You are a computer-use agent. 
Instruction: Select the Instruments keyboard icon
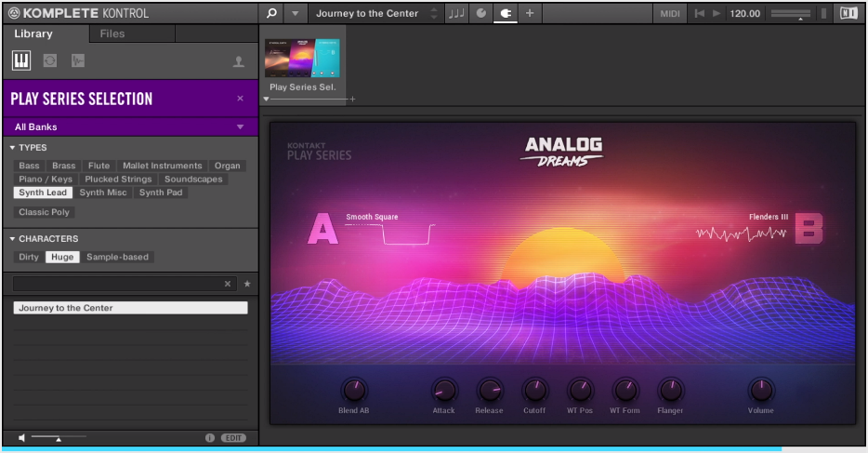pos(21,60)
